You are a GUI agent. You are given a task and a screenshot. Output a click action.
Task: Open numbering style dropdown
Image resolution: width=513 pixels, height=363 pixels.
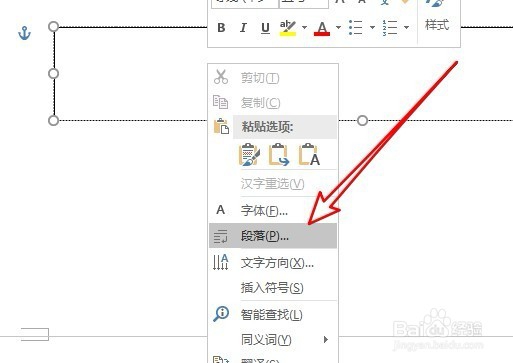tap(406, 27)
